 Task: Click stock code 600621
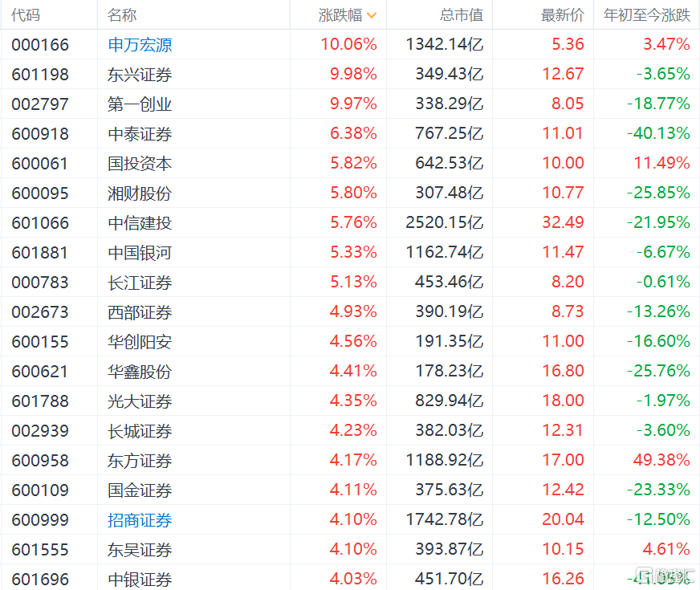[x=40, y=372]
